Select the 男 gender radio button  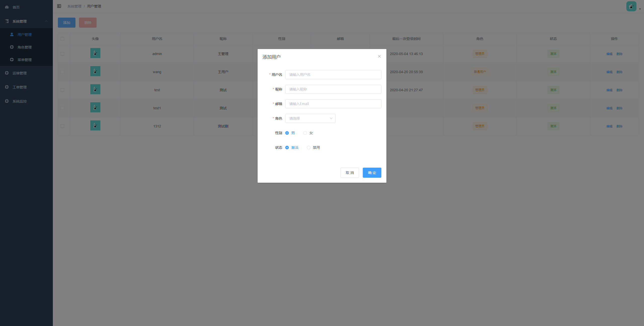coord(287,133)
